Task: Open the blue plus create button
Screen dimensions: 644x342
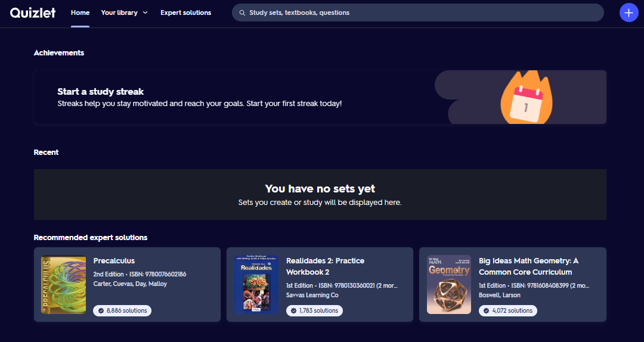Action: (x=628, y=13)
